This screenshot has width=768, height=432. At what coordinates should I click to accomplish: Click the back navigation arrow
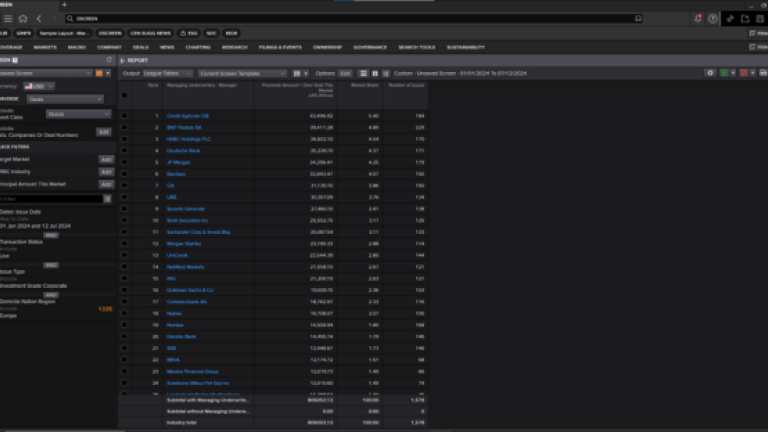pos(39,18)
